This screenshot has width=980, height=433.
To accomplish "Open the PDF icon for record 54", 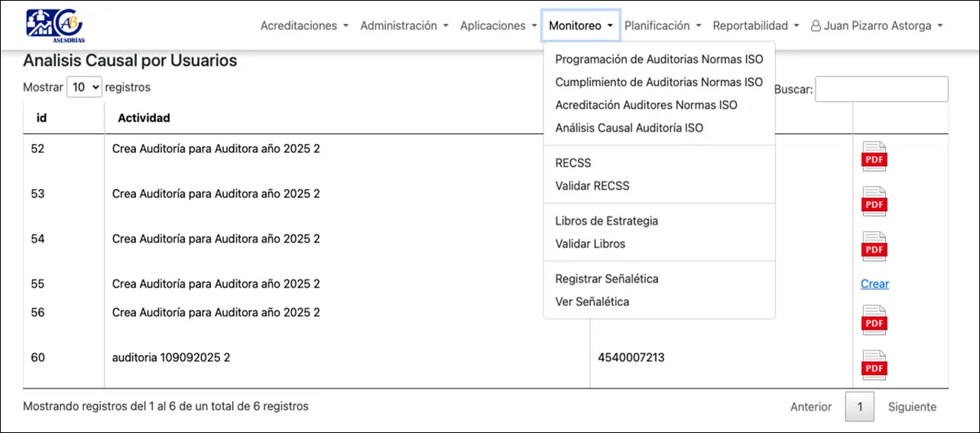I will point(874,247).
